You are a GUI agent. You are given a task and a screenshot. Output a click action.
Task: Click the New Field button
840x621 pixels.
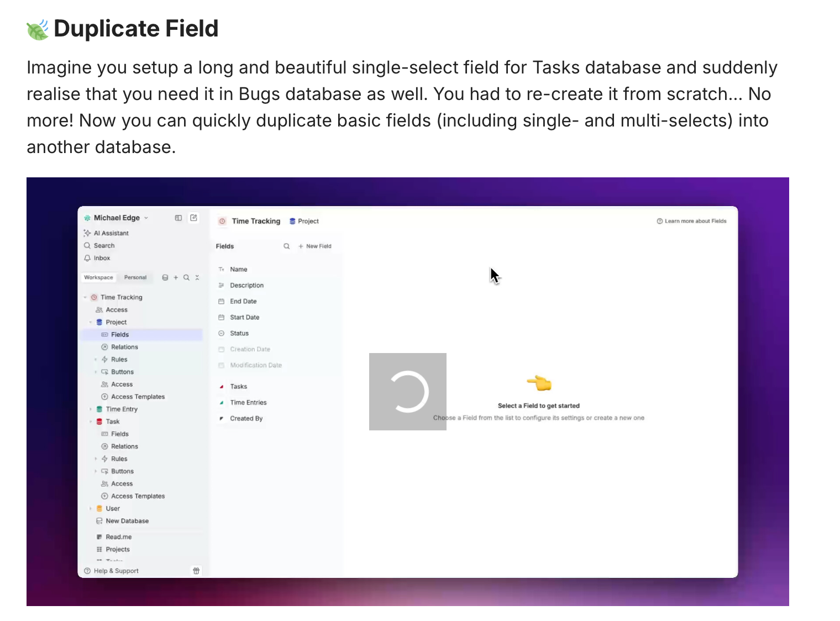315,246
